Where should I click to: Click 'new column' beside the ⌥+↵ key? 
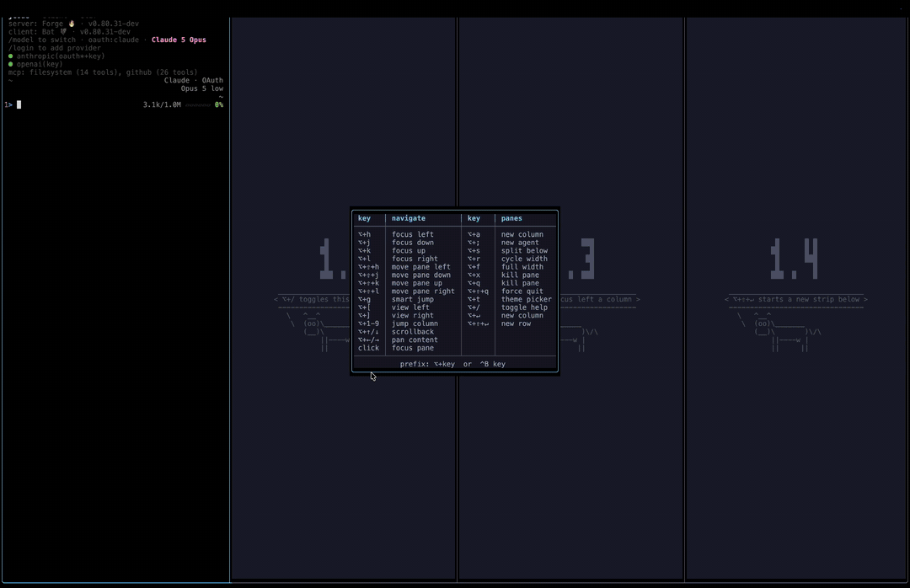point(522,316)
